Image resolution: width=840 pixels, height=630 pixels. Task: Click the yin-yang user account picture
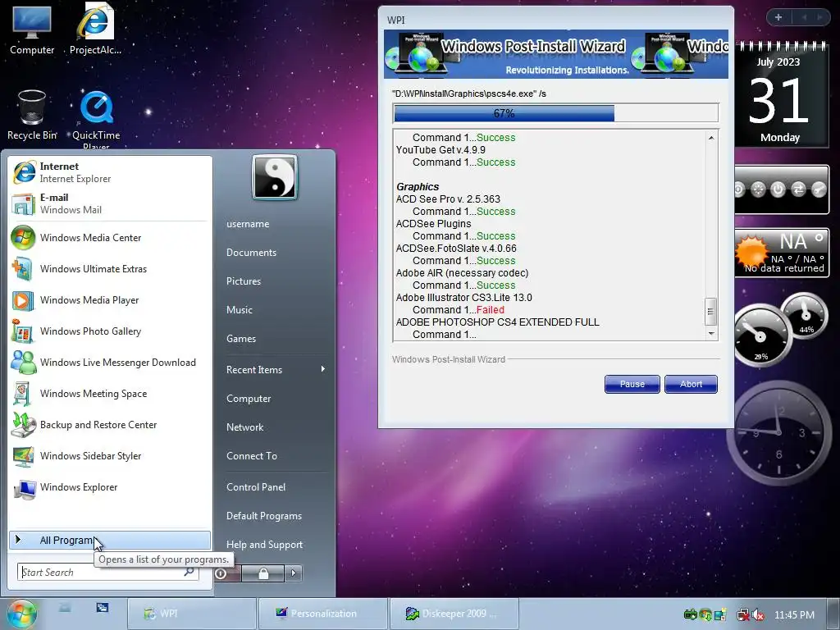point(274,177)
